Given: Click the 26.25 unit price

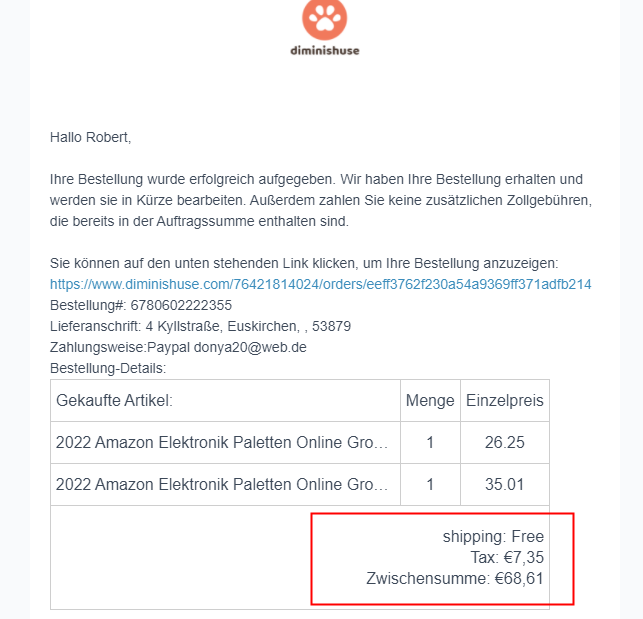Looking at the screenshot, I should click(x=504, y=442).
